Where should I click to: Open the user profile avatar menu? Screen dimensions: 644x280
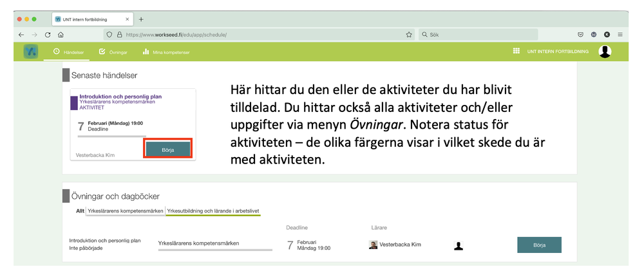pos(605,51)
